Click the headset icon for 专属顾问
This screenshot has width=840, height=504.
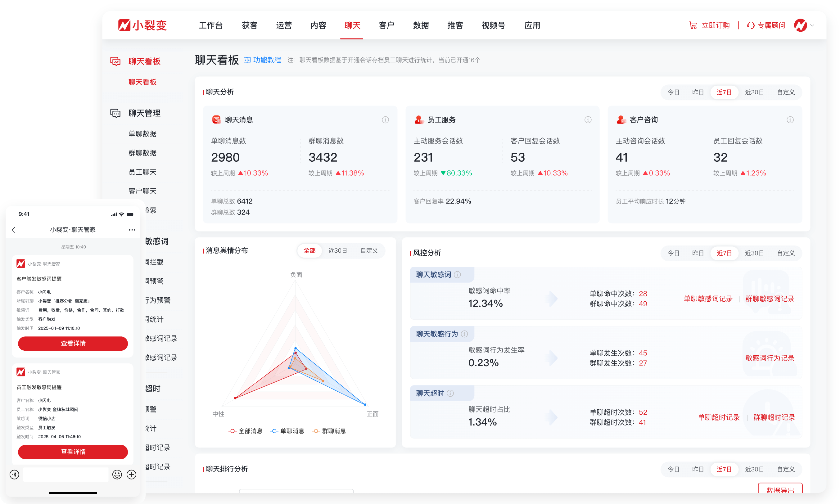tap(751, 25)
